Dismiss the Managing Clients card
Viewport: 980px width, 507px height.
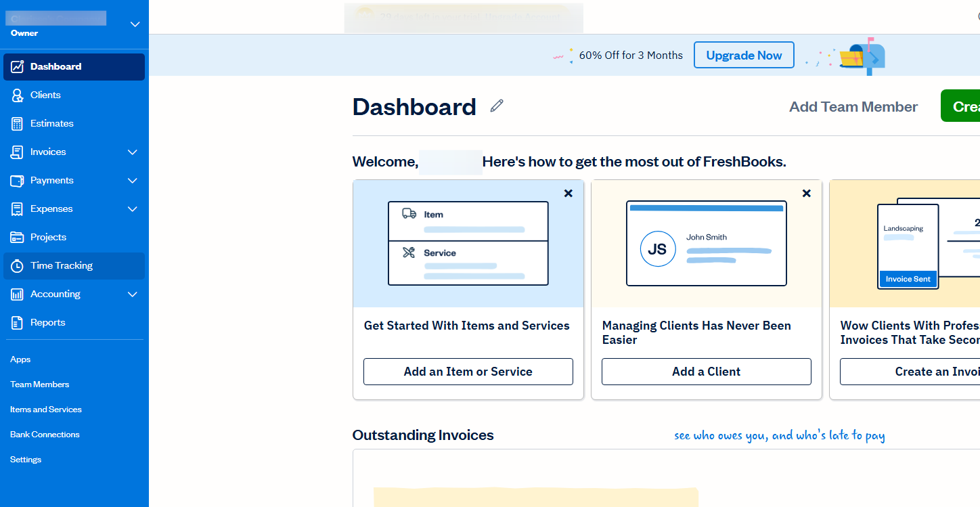(807, 193)
